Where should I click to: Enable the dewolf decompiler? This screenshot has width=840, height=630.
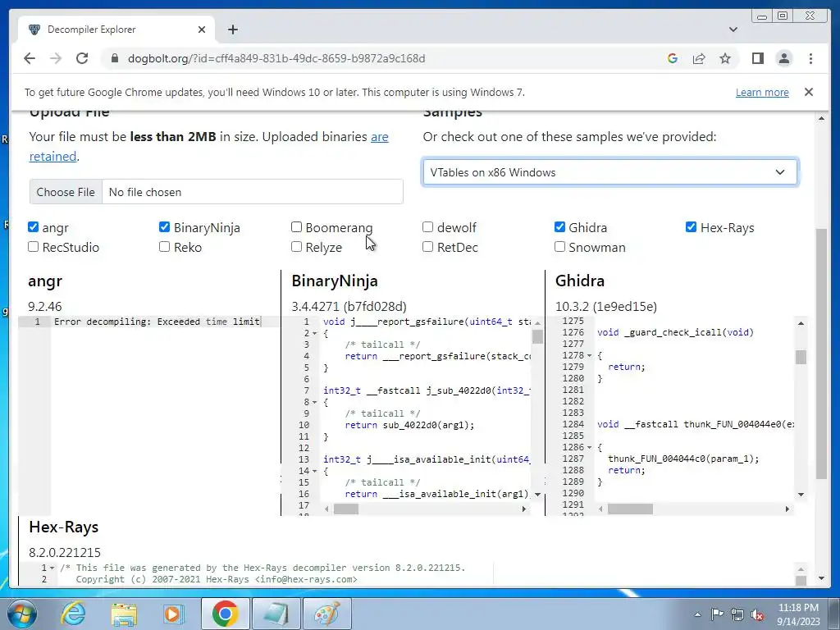(427, 227)
